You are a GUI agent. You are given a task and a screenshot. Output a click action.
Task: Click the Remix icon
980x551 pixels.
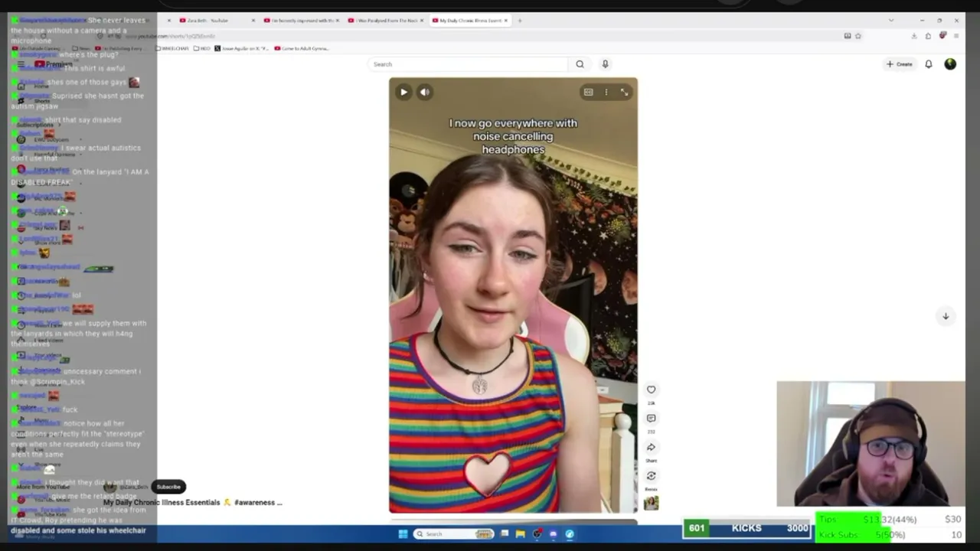651,476
